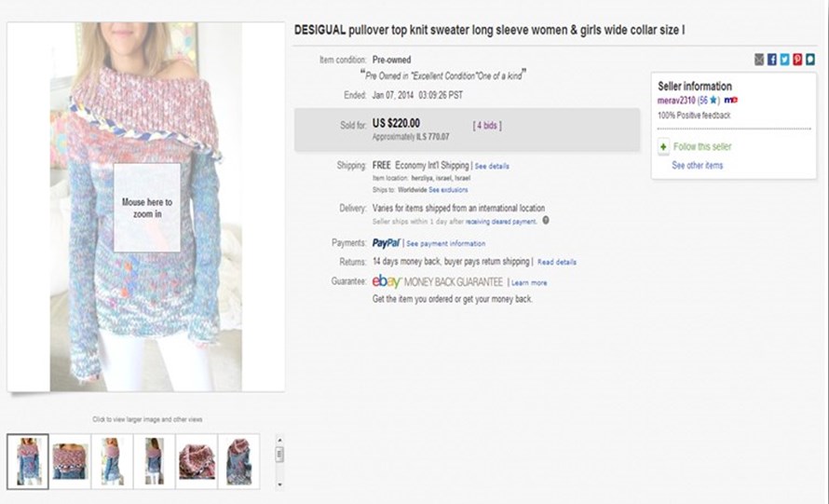Viewport: 829px width, 504px height.
Task: Share listing on Twitter
Action: point(785,60)
